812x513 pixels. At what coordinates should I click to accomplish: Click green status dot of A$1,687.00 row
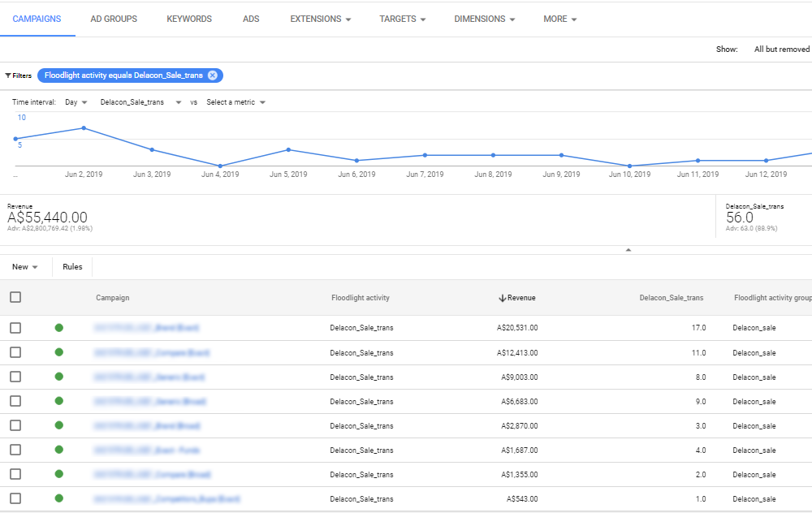point(59,450)
